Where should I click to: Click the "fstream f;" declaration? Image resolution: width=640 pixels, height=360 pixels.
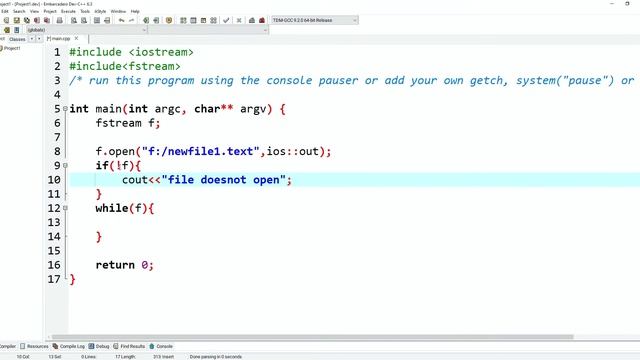coord(128,123)
